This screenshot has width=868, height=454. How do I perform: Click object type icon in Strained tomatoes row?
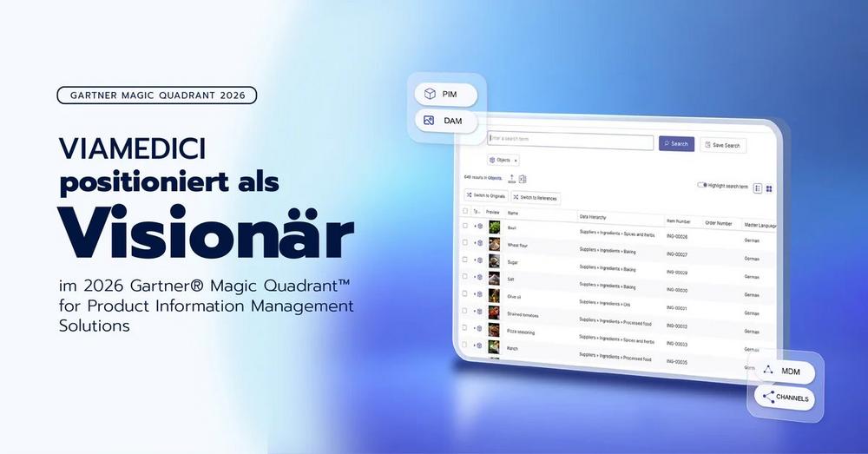coord(480,312)
